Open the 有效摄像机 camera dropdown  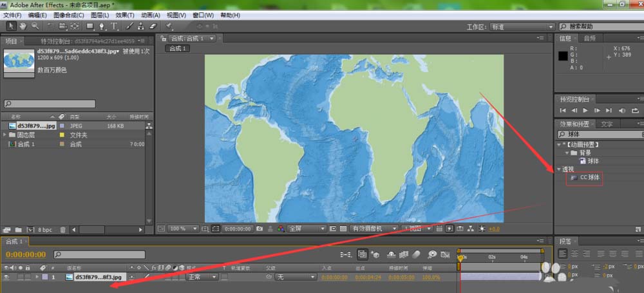pos(374,229)
